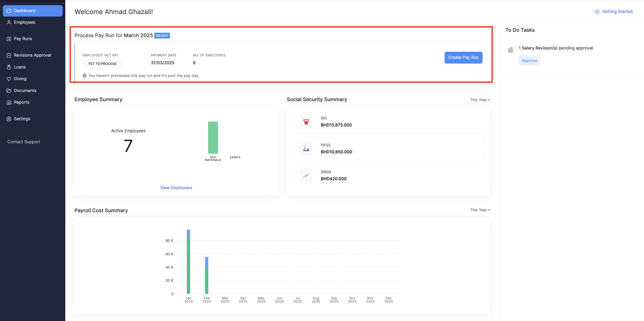This screenshot has width=644, height=321.
Task: Click the Giving heart icon
Action: pos(9,79)
